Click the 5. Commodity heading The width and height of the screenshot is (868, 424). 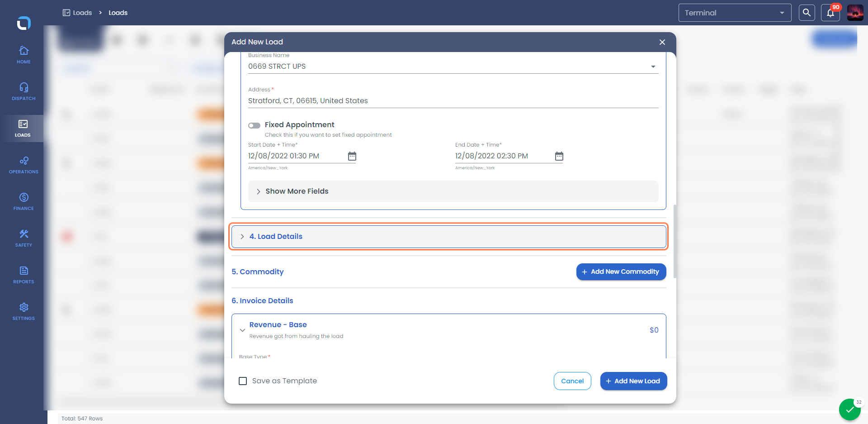coord(258,272)
